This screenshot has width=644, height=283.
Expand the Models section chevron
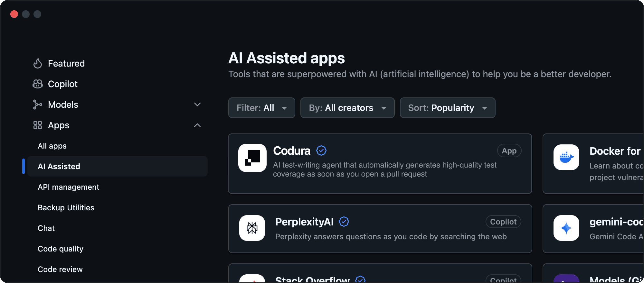[197, 105]
